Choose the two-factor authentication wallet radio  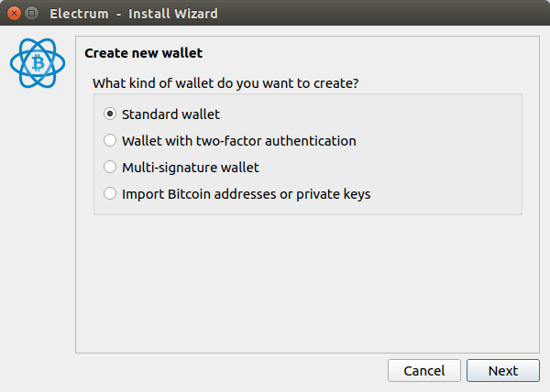click(x=110, y=141)
